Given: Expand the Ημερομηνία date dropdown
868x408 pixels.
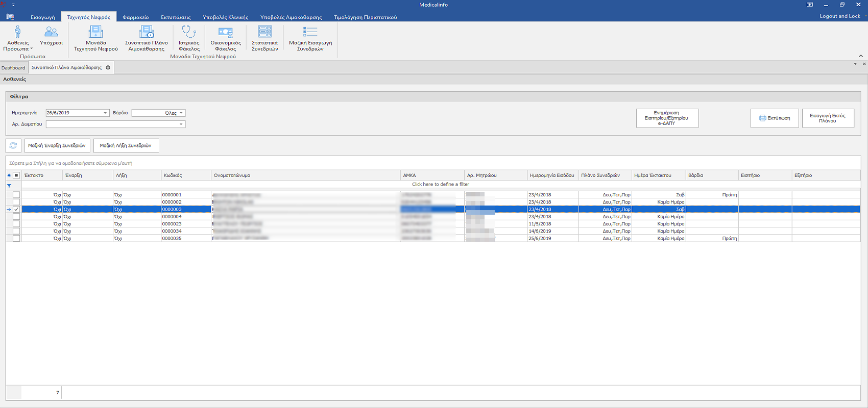Looking at the screenshot, I should (x=105, y=113).
